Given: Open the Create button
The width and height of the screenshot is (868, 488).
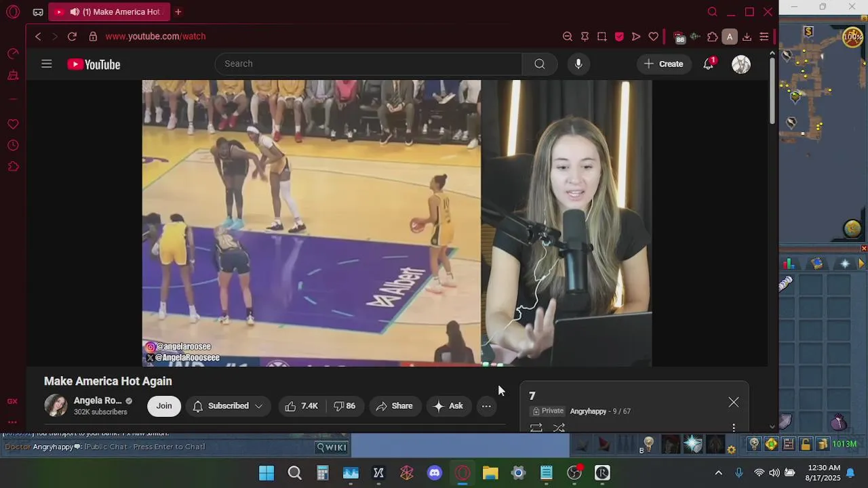Looking at the screenshot, I should tap(663, 64).
